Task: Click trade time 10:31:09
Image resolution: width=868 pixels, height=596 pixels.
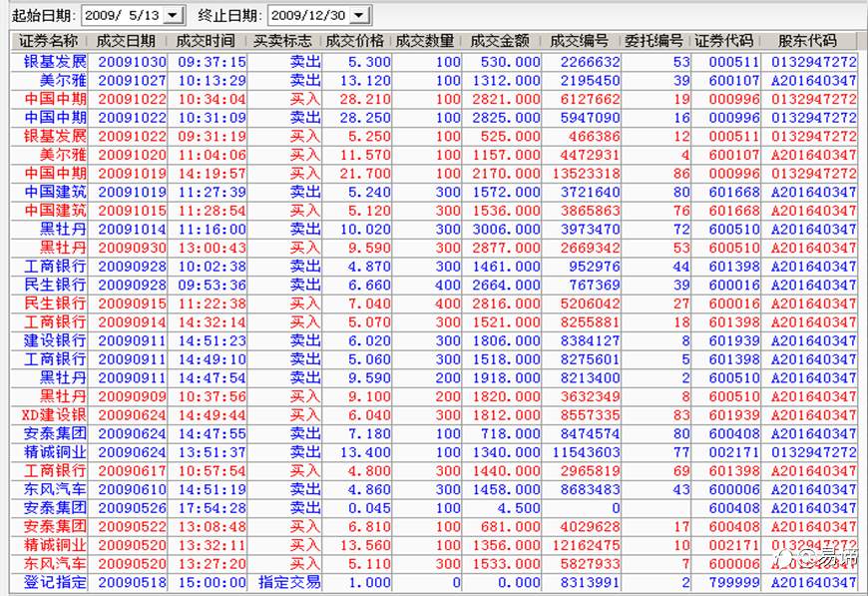Action: (213, 118)
